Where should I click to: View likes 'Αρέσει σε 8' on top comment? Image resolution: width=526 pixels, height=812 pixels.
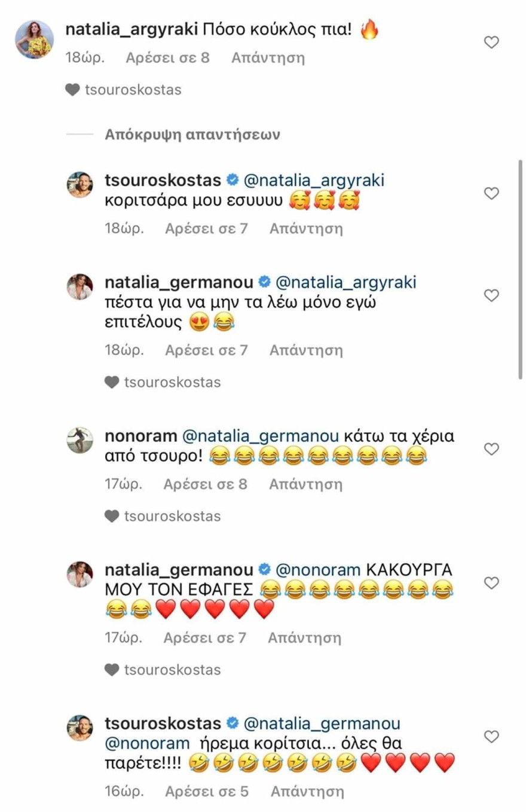(167, 58)
